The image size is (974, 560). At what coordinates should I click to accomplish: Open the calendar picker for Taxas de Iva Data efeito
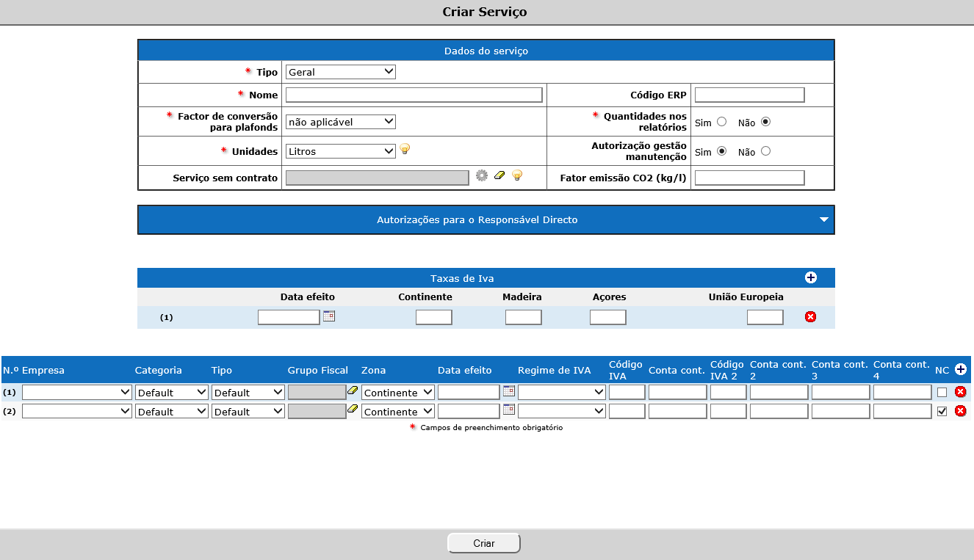click(x=329, y=316)
